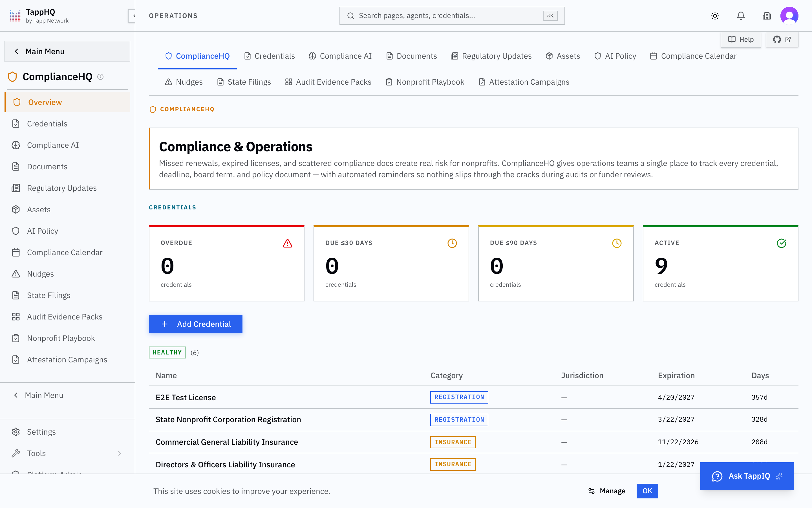Viewport: 812px width, 508px height.
Task: Click the Name column header
Action: click(166, 375)
